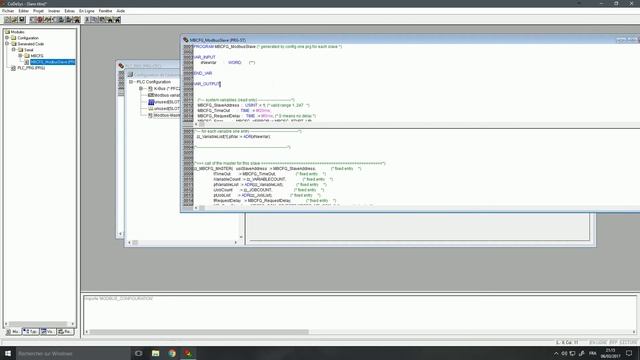Click the Paste toolbar icon
The width and height of the screenshot is (640, 360).
pyautogui.click(x=102, y=19)
